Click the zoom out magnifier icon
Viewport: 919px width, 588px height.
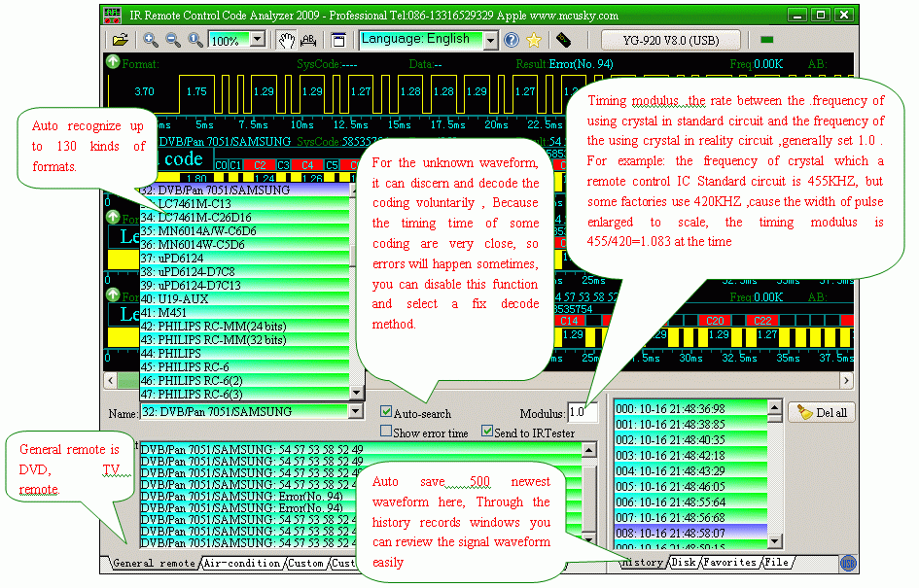pos(172,40)
